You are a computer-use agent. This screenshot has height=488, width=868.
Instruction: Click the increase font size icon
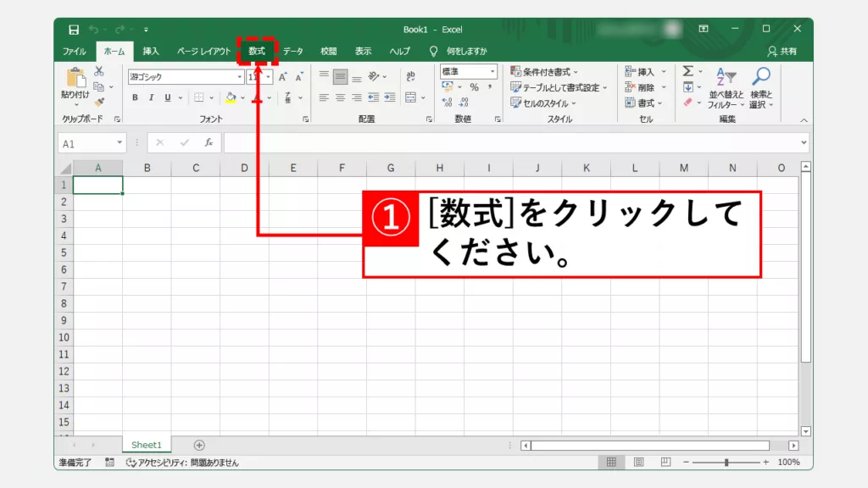click(x=283, y=77)
